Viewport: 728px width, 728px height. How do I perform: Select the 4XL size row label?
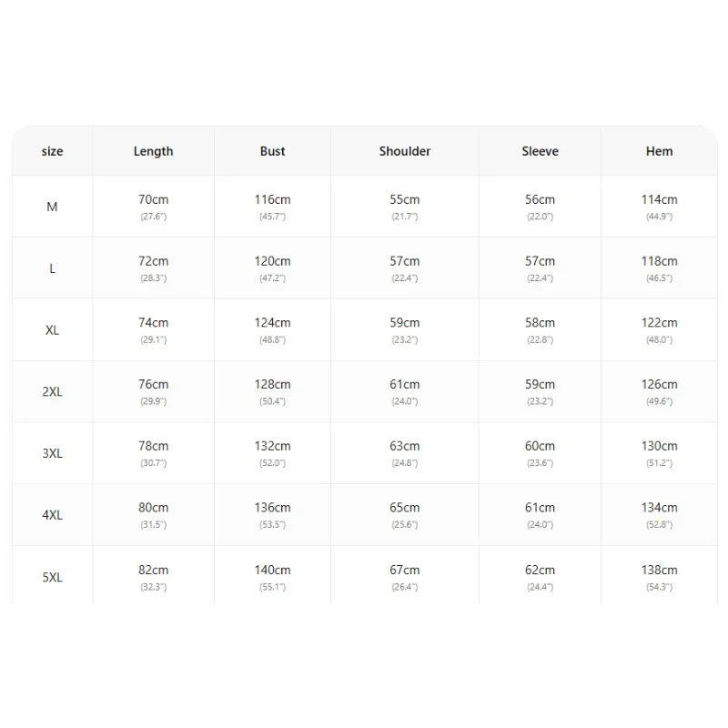pos(52,515)
